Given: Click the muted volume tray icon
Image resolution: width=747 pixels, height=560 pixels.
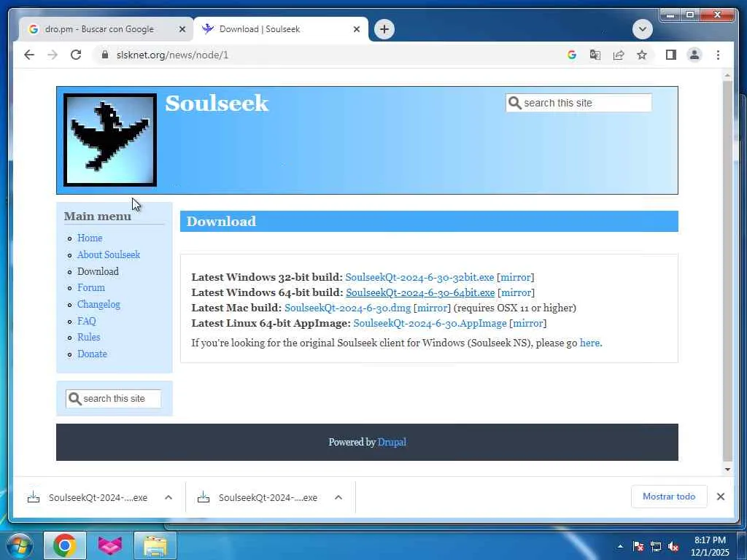Looking at the screenshot, I should coord(673,546).
